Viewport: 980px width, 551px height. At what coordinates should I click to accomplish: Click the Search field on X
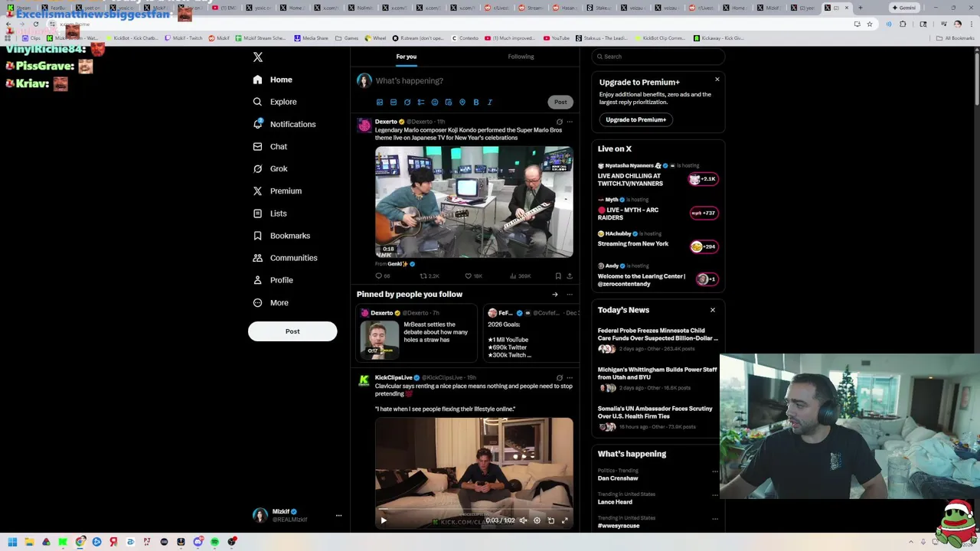pos(658,57)
